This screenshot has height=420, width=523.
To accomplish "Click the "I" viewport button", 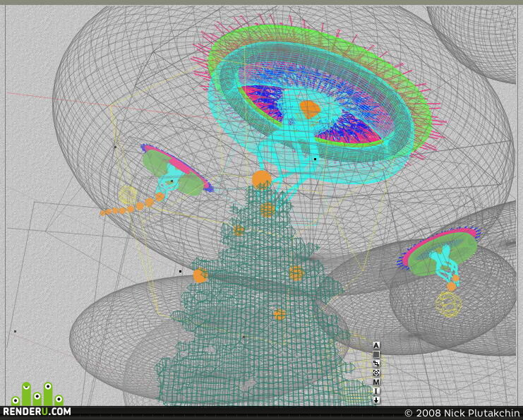I will click(x=376, y=391).
